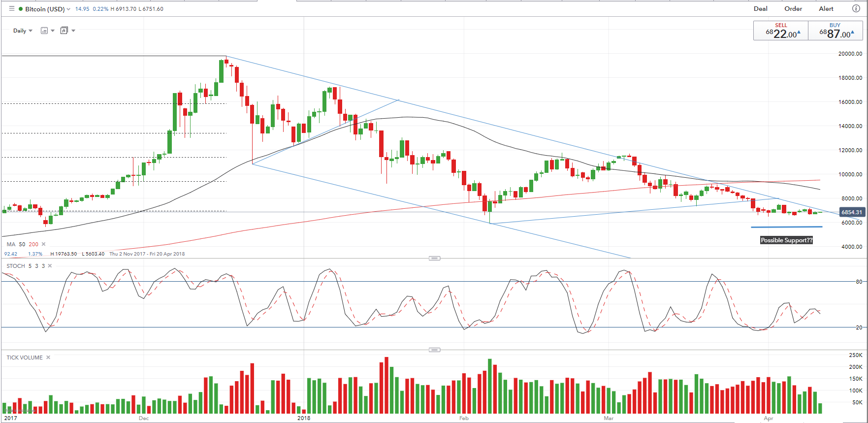The height and width of the screenshot is (423, 868).
Task: Click the Dec label on the time axis
Action: click(144, 418)
